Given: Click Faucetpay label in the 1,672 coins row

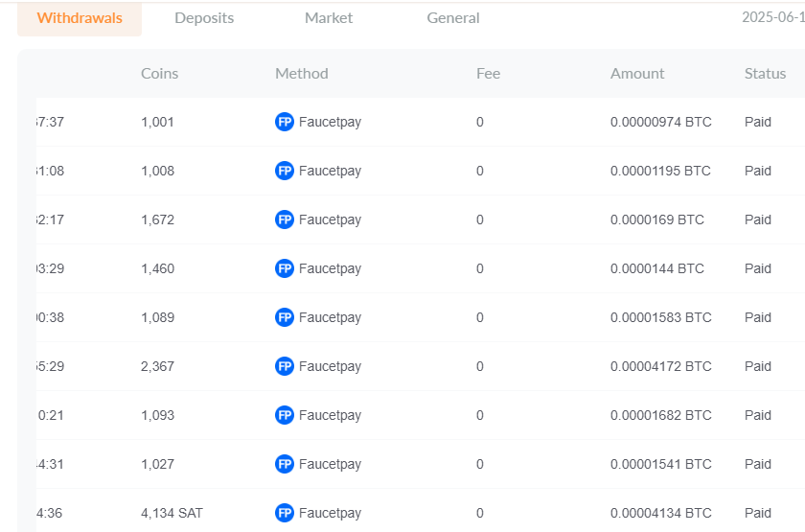Looking at the screenshot, I should pyautogui.click(x=330, y=220).
